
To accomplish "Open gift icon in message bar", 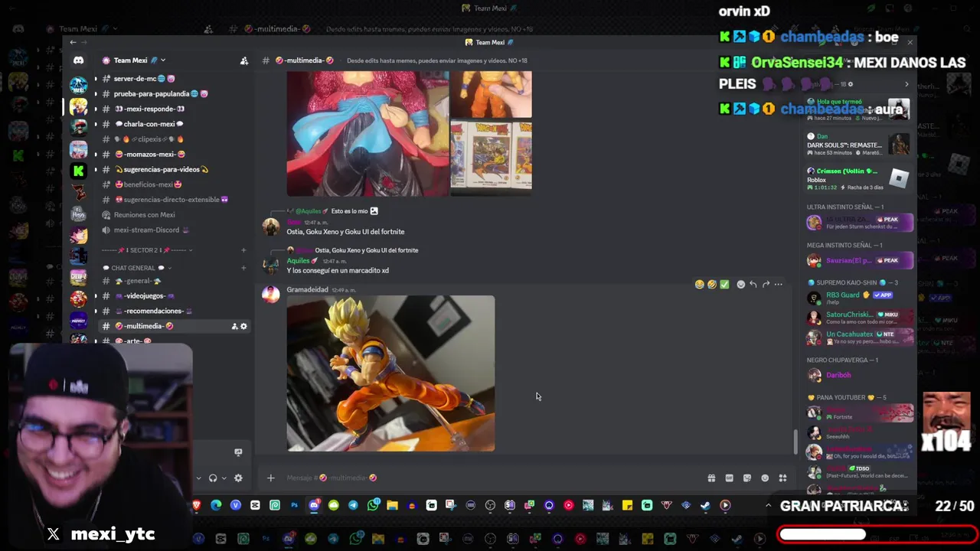I will click(711, 478).
